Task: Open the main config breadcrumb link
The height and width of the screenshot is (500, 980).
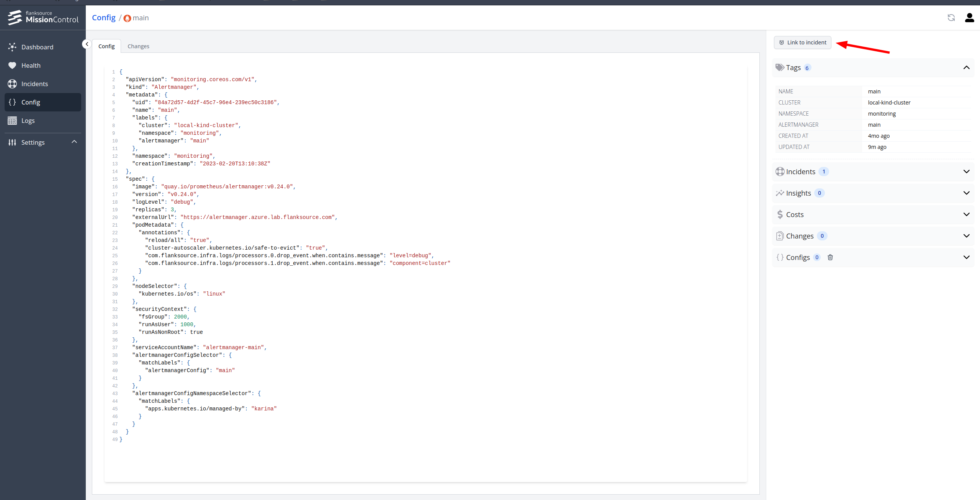Action: pyautogui.click(x=141, y=17)
